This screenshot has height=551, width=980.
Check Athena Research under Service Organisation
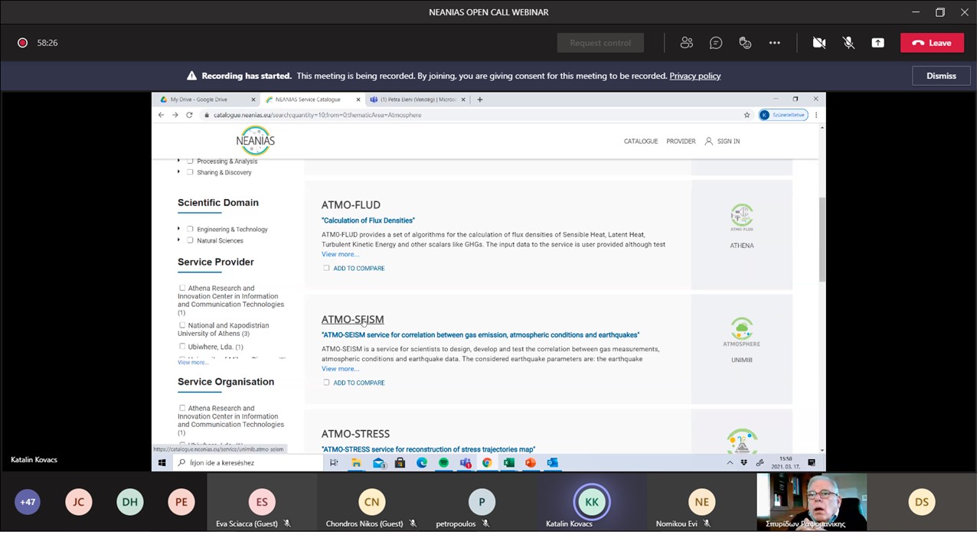tap(182, 409)
